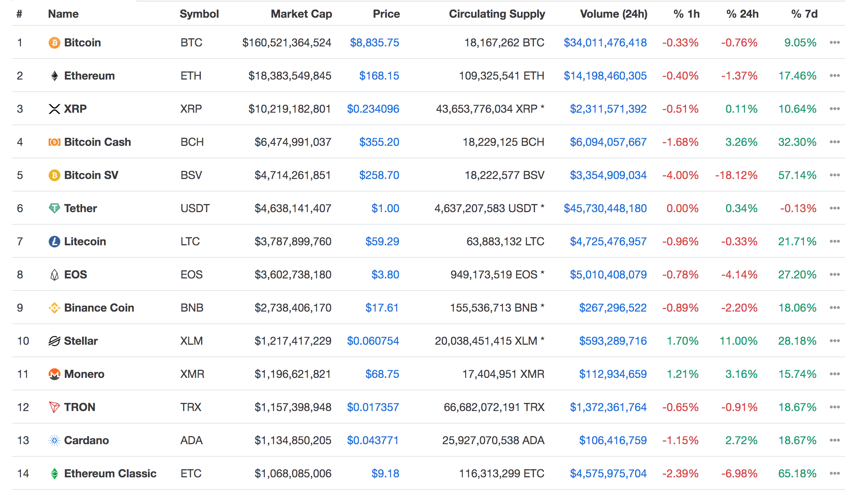This screenshot has width=868, height=495.
Task: Open the three-dot menu in EOS row
Action: (835, 274)
